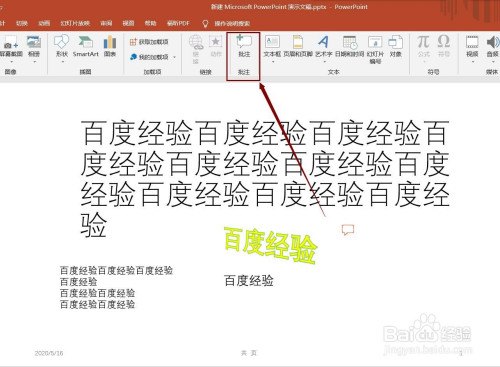The height and width of the screenshot is (367, 500).
Task: Expand the arrow beside 我的加载项
Action: tap(174, 57)
